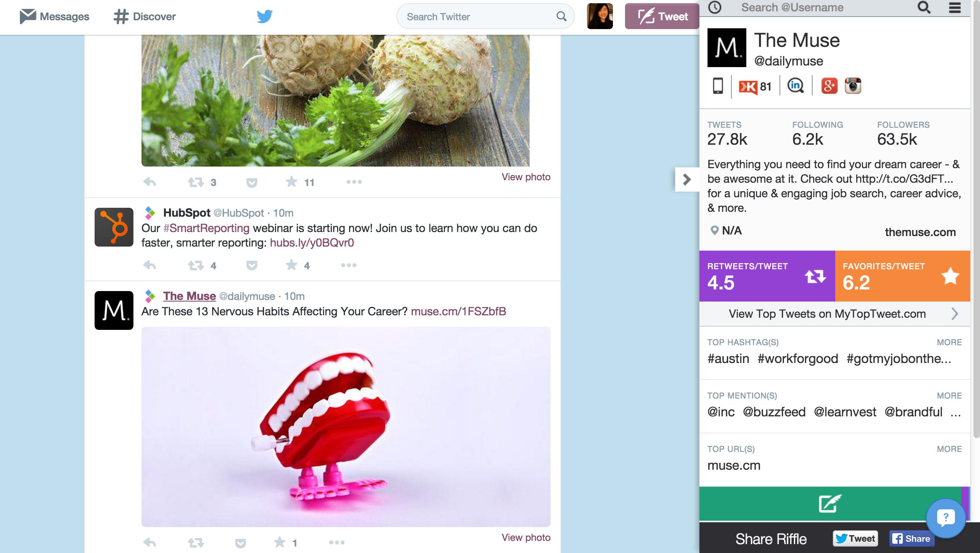This screenshot has height=553, width=980.
Task: Open the chattering teeth tweet photo
Action: [x=346, y=427]
